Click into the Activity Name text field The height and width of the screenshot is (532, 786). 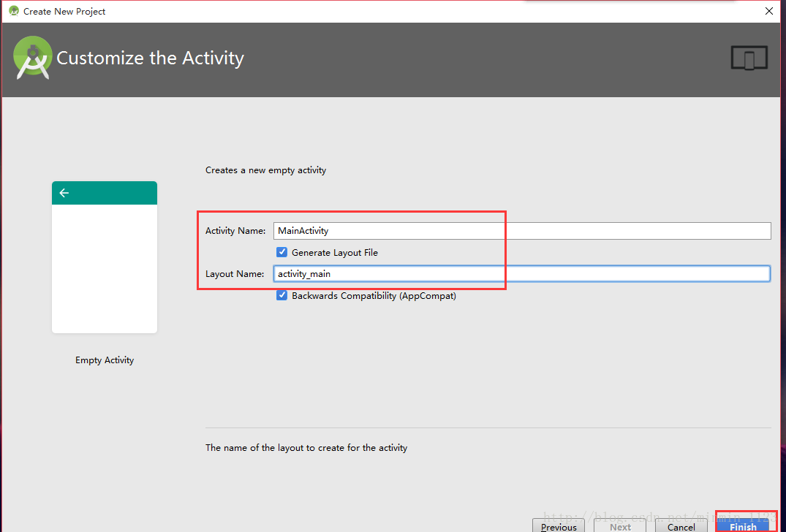click(522, 231)
